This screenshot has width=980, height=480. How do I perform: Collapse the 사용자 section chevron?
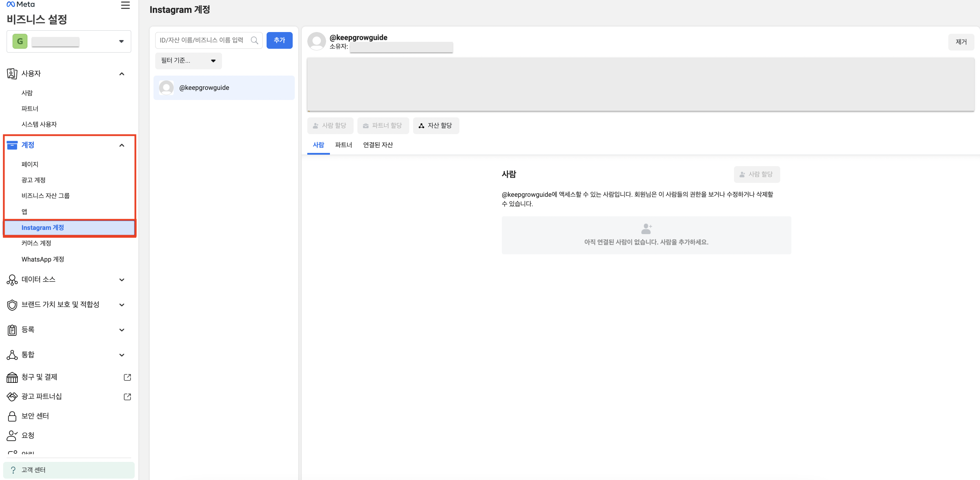[122, 74]
